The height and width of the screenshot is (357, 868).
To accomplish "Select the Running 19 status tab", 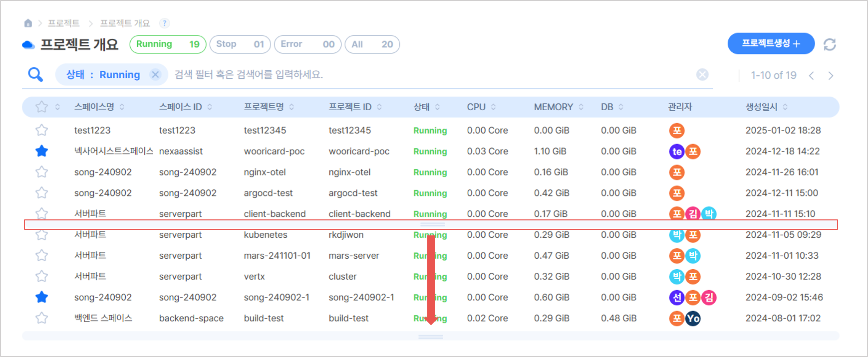I will [x=168, y=44].
